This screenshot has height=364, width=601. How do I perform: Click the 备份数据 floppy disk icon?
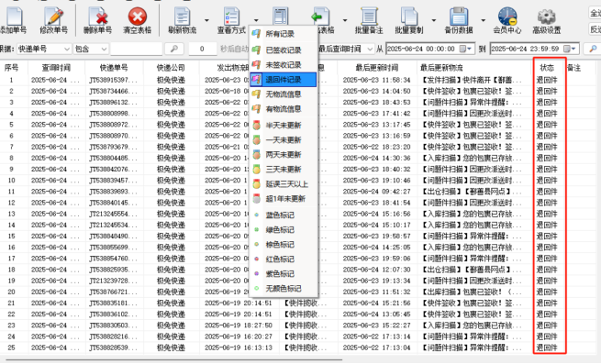(459, 17)
